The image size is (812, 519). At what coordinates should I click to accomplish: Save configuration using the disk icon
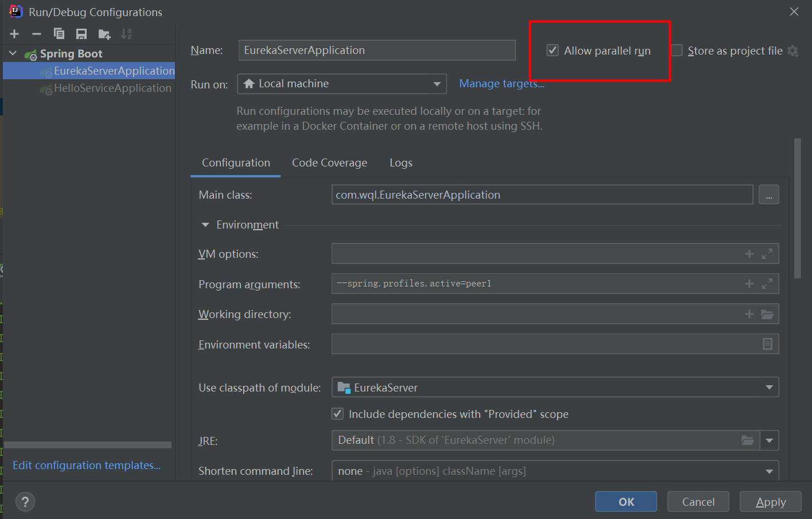81,34
